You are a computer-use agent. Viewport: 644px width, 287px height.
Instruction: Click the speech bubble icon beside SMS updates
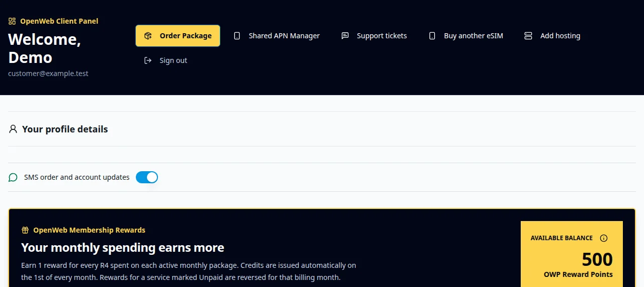[13, 177]
